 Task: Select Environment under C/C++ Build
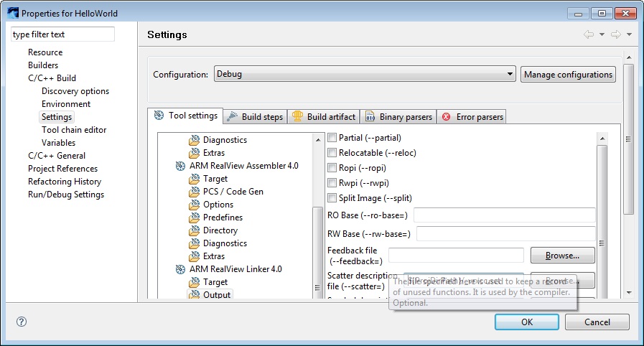point(66,104)
